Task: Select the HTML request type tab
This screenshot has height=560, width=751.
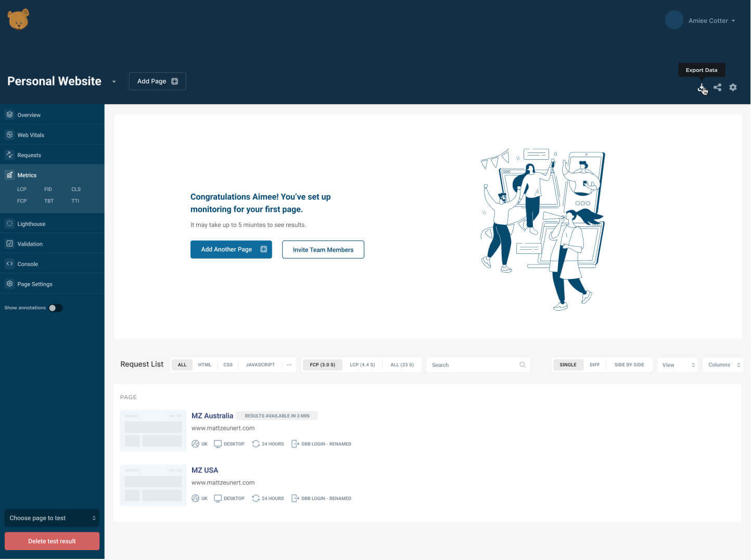Action: (x=205, y=365)
